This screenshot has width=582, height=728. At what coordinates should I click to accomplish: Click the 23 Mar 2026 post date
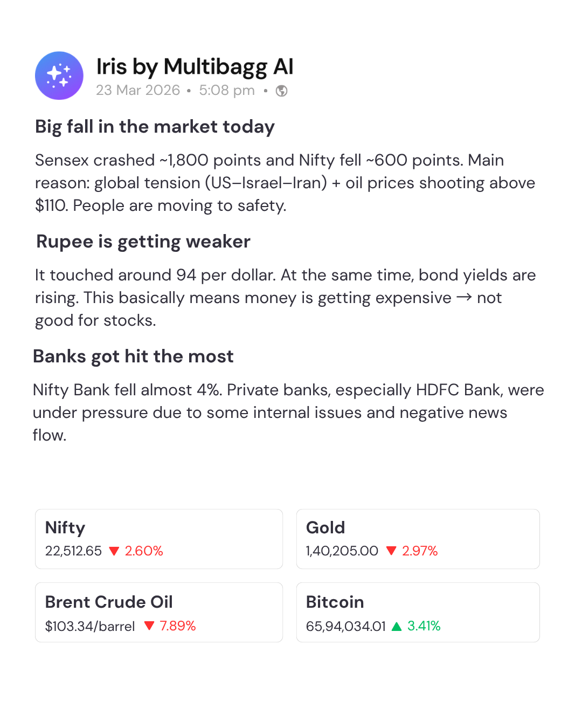click(x=138, y=90)
